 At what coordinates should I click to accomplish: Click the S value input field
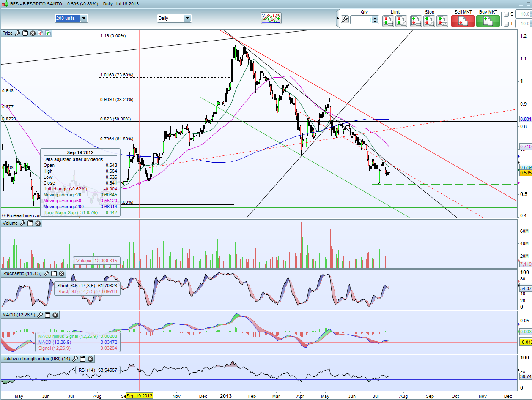point(524,14)
